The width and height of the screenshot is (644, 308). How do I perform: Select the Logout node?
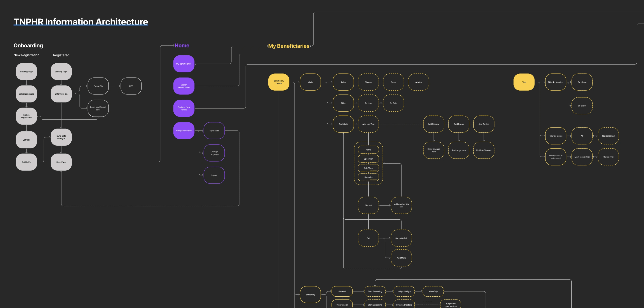[214, 175]
